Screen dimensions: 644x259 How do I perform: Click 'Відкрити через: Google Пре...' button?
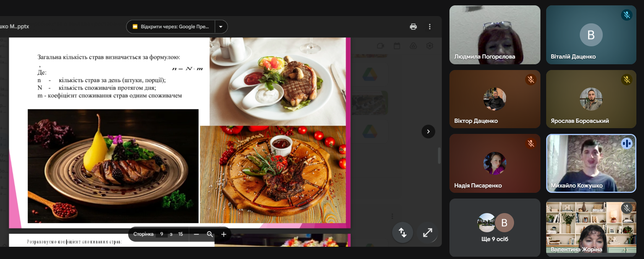click(x=171, y=27)
